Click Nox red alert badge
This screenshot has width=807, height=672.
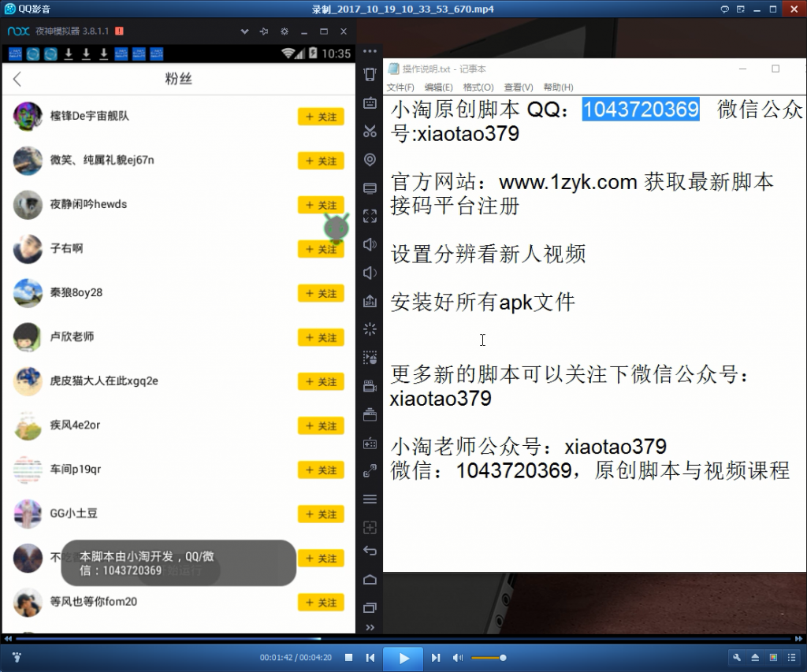pos(120,31)
